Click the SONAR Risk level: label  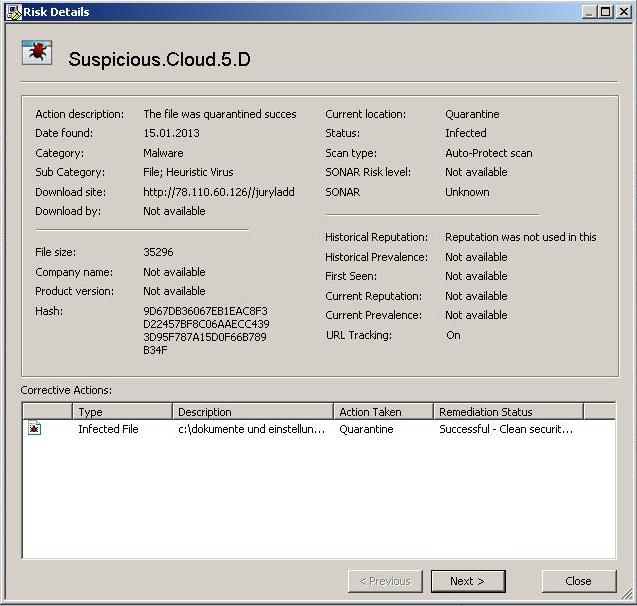(368, 172)
